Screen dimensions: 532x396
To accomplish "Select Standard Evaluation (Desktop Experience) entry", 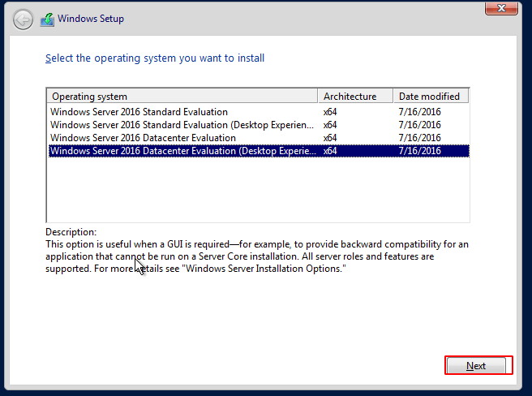I will point(182,125).
